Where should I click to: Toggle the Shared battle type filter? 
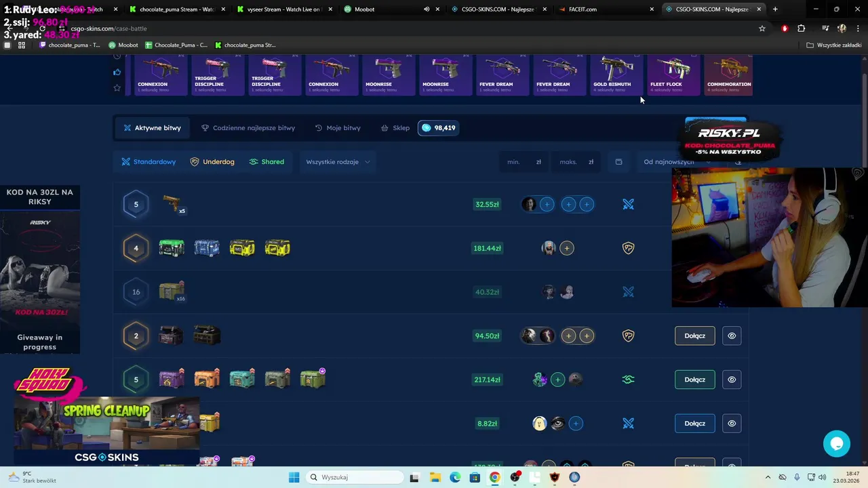(x=267, y=162)
